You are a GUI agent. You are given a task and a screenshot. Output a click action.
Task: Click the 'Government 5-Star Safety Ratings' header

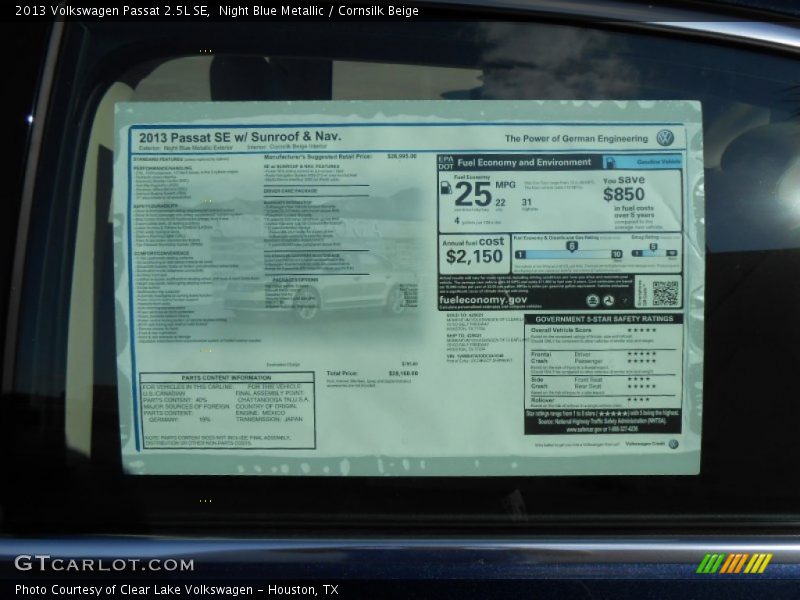click(604, 319)
